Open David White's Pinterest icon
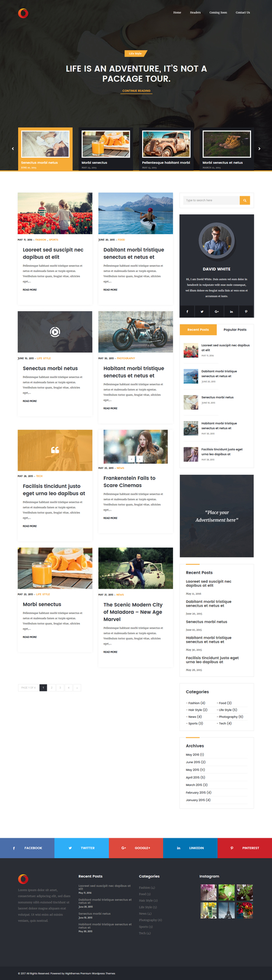The image size is (272, 980). tap(246, 312)
